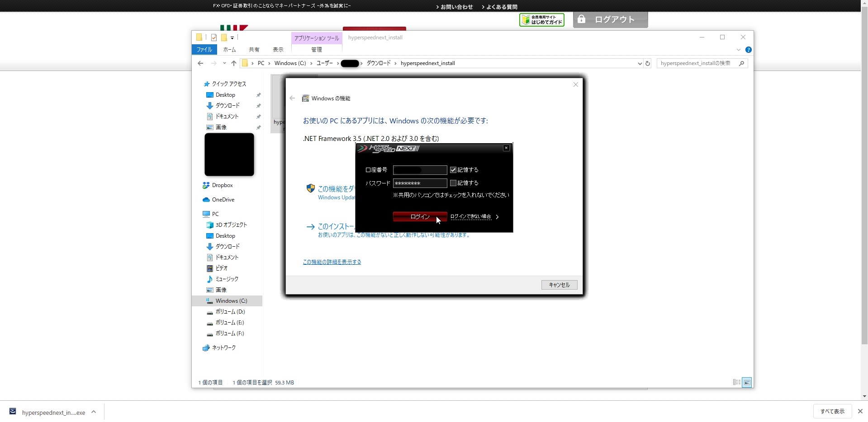The height and width of the screenshot is (422, 868).
Task: Open the download item options chevron
Action: tap(94, 412)
